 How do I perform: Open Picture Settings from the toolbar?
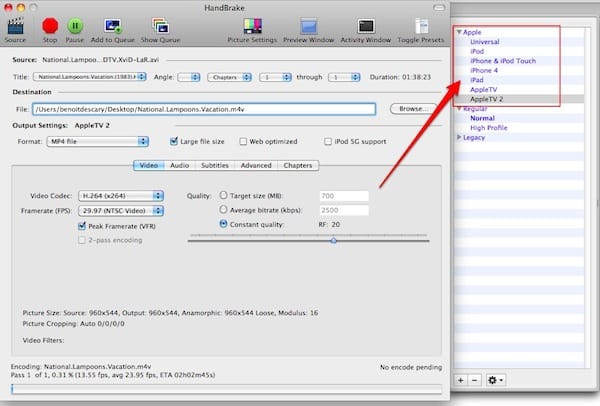[251, 25]
